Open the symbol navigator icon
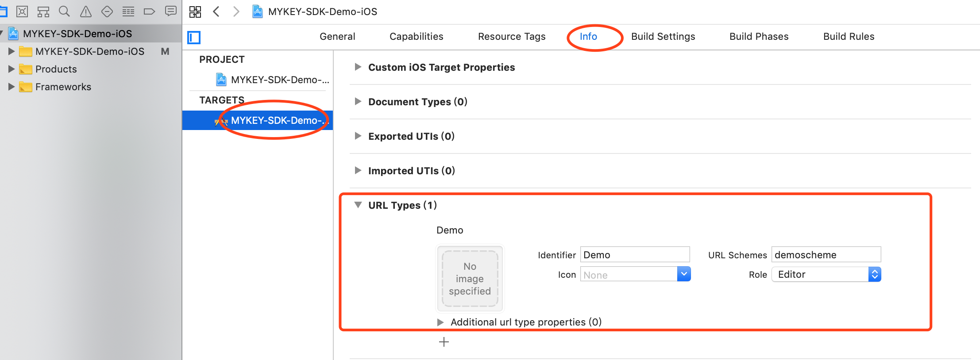 coord(43,11)
